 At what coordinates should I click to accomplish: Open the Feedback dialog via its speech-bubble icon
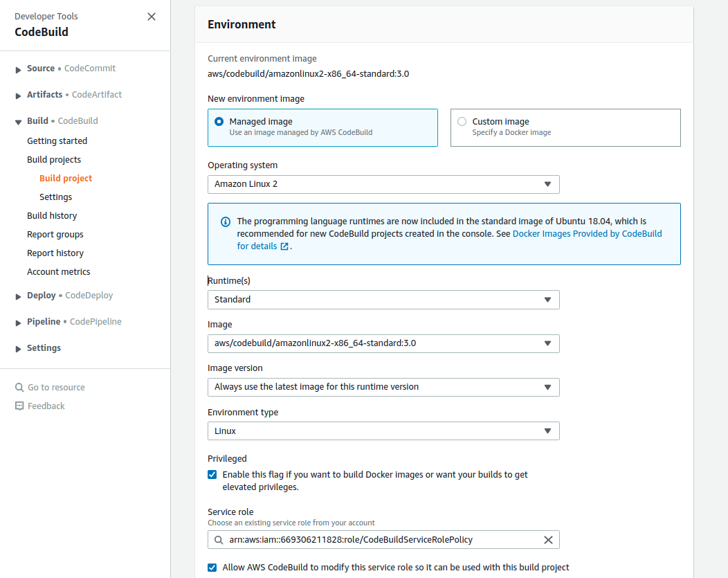(19, 406)
